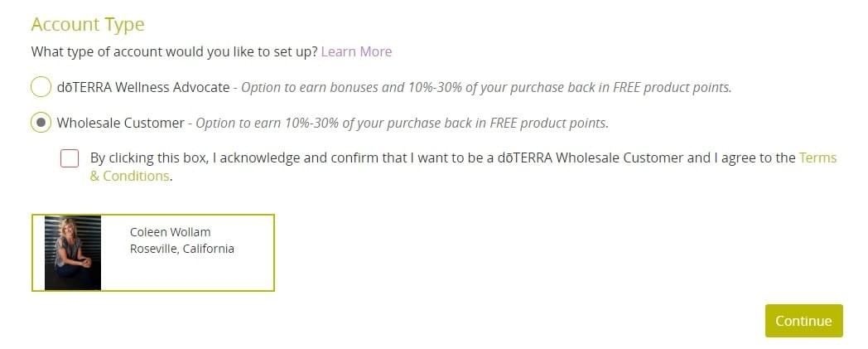
Task: Click 'dōTERRA Wholesale Customer' in the confirmation sentence
Action: 591,158
